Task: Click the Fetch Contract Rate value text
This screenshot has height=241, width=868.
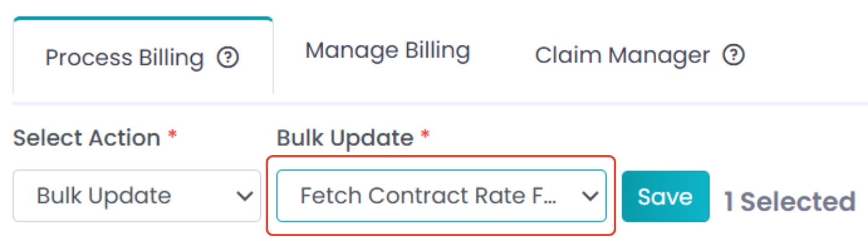Action: click(432, 196)
